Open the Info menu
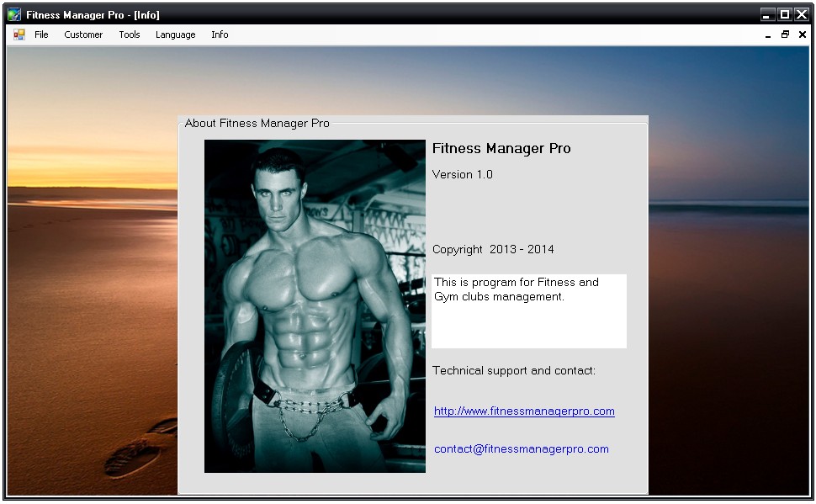The height and width of the screenshot is (504, 816). pyautogui.click(x=220, y=34)
